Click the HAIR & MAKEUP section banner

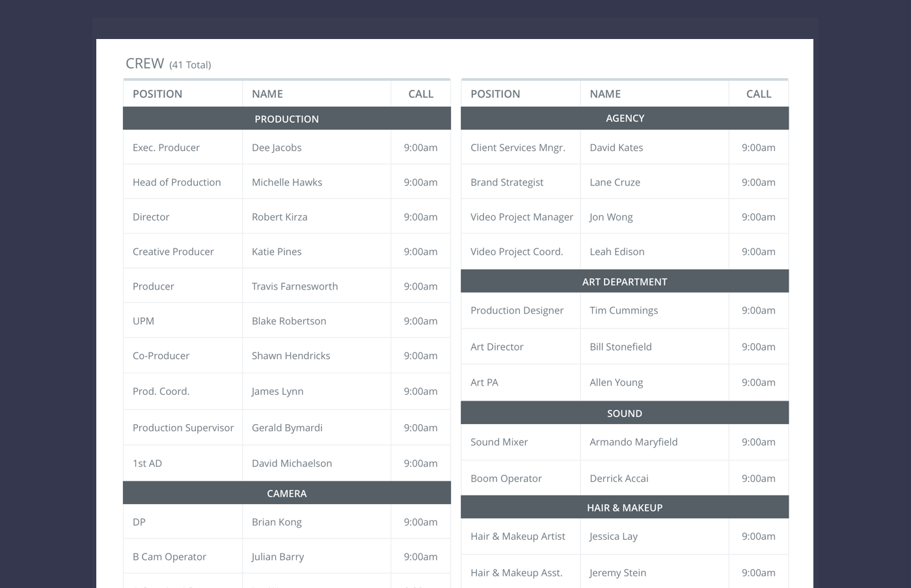pos(624,507)
